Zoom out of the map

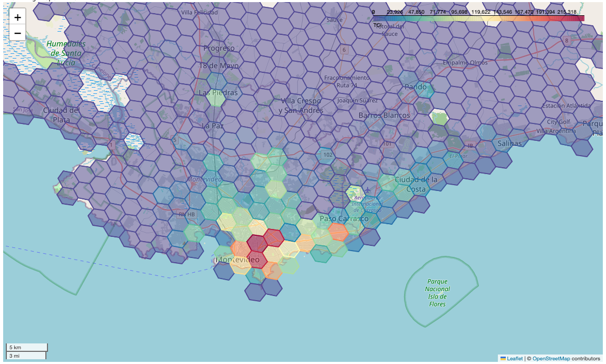coord(17,33)
